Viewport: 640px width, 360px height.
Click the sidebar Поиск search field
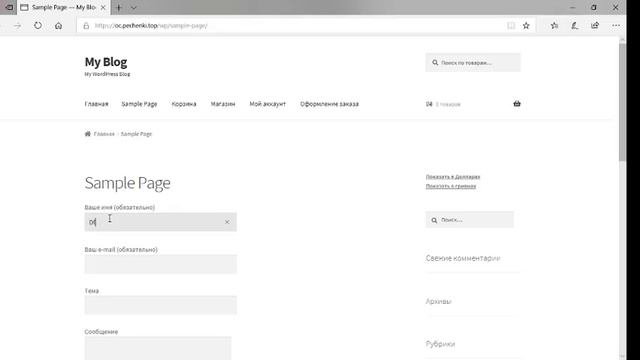(469, 220)
